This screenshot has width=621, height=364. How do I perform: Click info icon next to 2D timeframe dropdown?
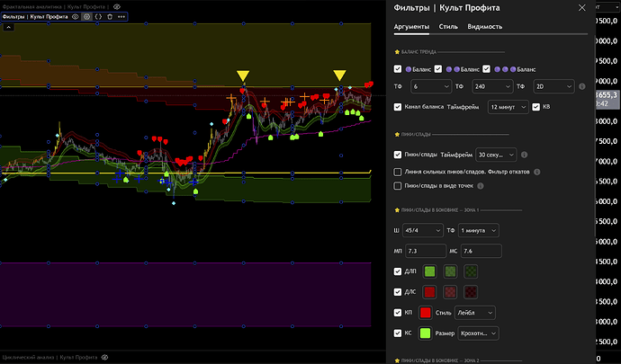582,87
